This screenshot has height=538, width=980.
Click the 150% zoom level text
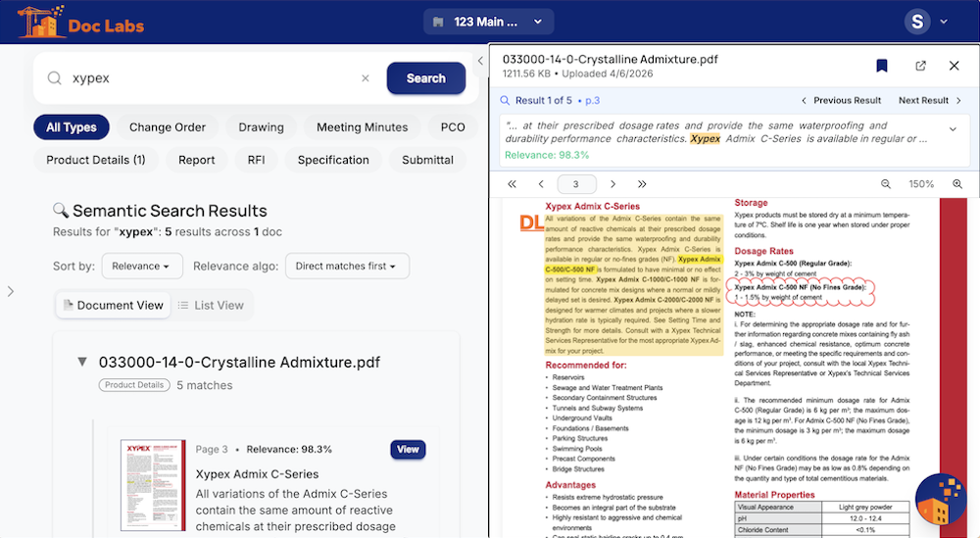[921, 183]
